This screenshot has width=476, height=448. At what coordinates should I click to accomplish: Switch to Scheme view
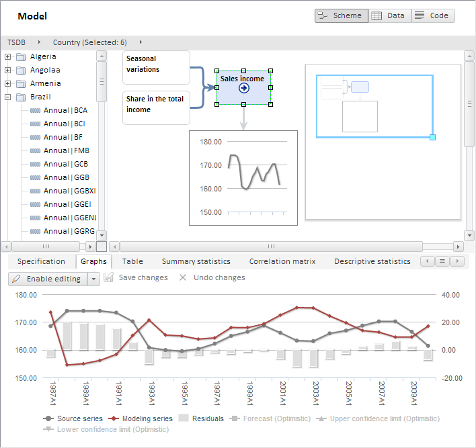pos(342,15)
